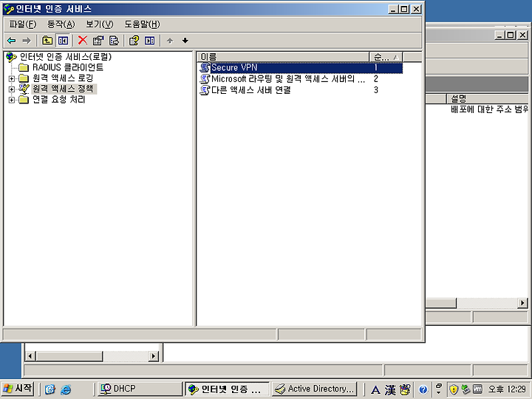Click the security shield tray icon
532x399 pixels.
pyautogui.click(x=454, y=389)
